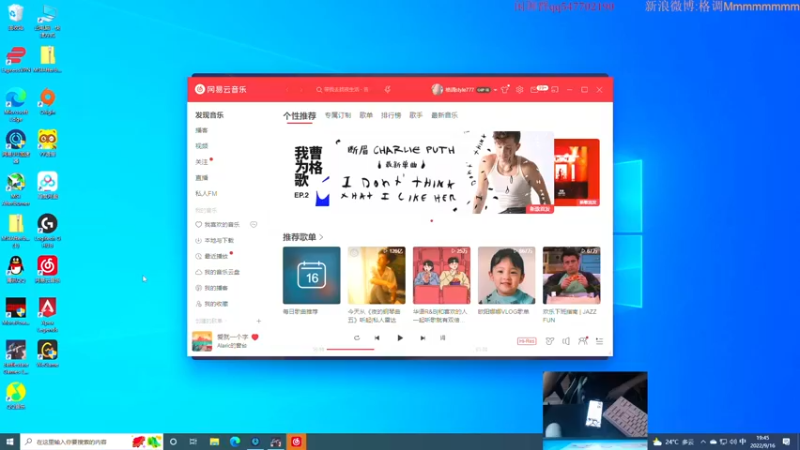Open 我的收藏 my collection
Screen dimensions: 800x450
212,304
